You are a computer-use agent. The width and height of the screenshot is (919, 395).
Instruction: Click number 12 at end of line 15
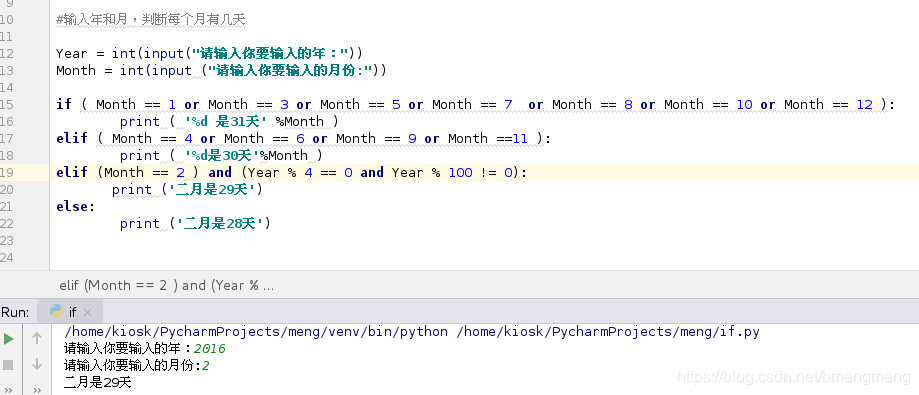[864, 104]
